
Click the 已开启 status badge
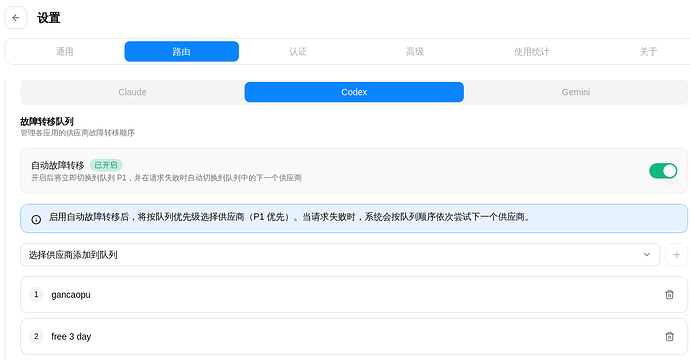[106, 165]
